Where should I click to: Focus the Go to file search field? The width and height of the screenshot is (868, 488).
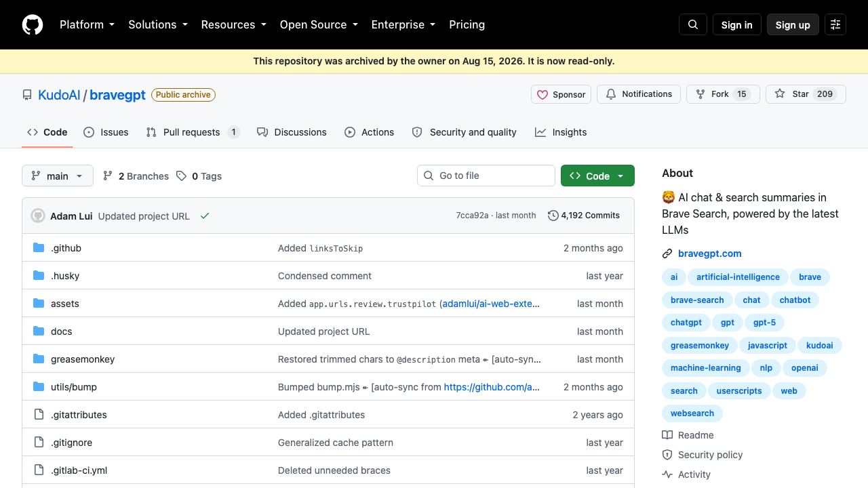486,176
